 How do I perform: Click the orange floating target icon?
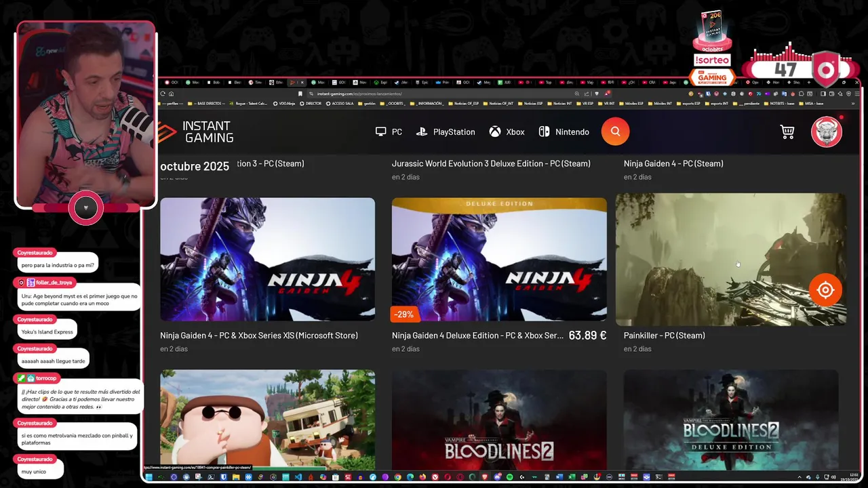point(825,290)
